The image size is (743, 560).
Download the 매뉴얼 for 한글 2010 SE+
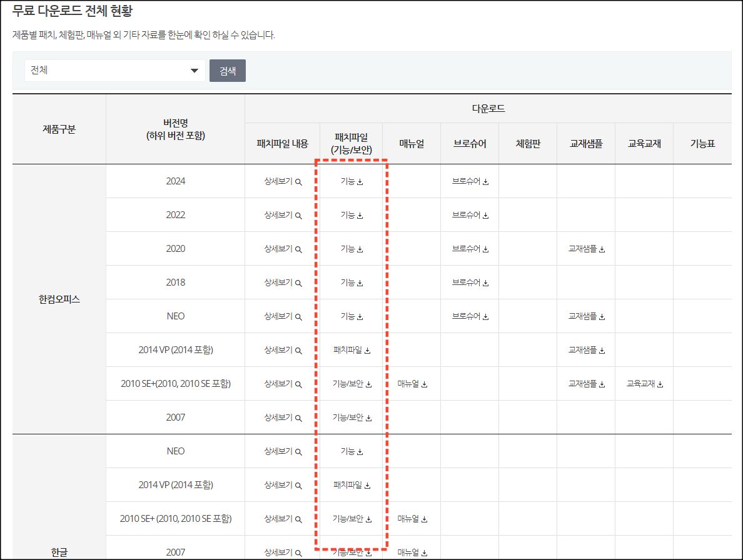pos(412,518)
